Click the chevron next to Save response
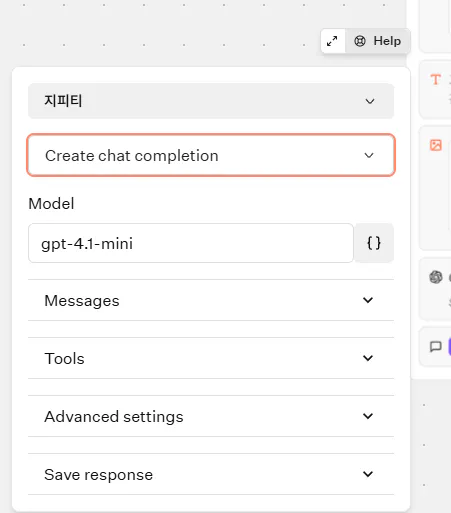Viewport: 451px width, 513px height. 368,474
